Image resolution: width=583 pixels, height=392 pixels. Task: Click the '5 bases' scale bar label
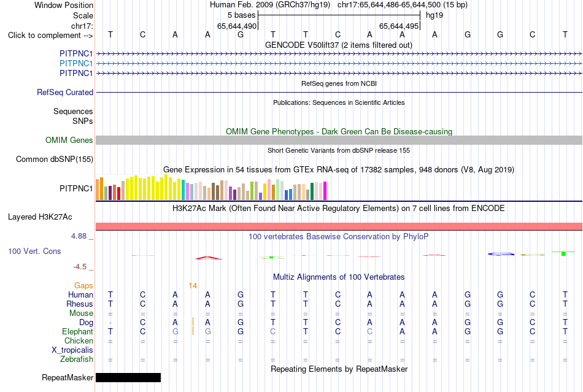click(x=242, y=15)
